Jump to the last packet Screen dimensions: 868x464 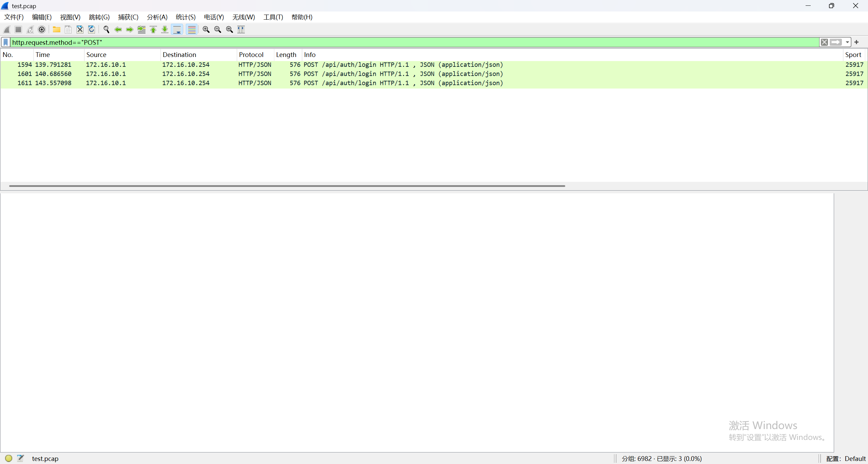click(165, 30)
